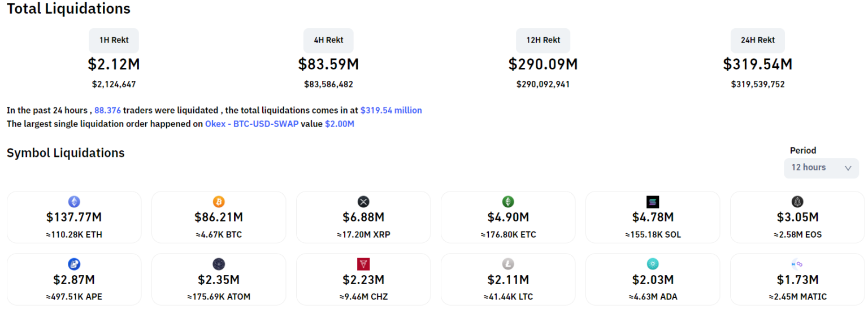Click the red Chiliz CHZ icon
Screen dimensions: 868x331
(363, 264)
